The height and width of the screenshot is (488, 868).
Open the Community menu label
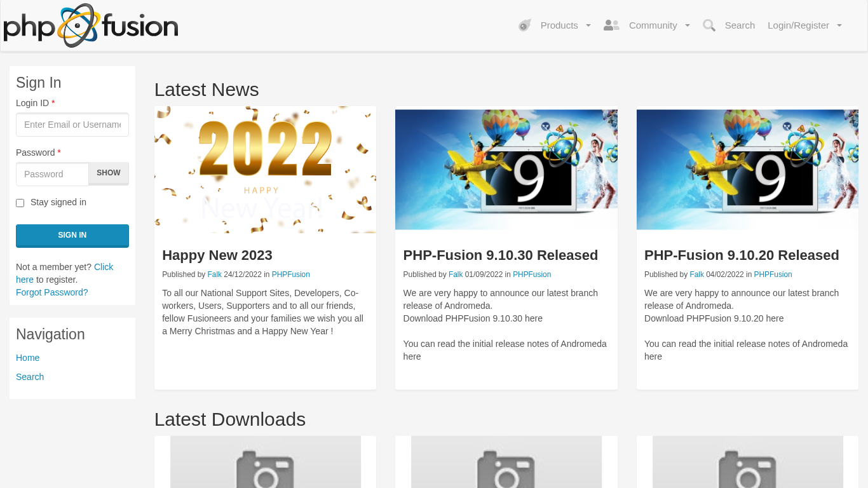653,25
